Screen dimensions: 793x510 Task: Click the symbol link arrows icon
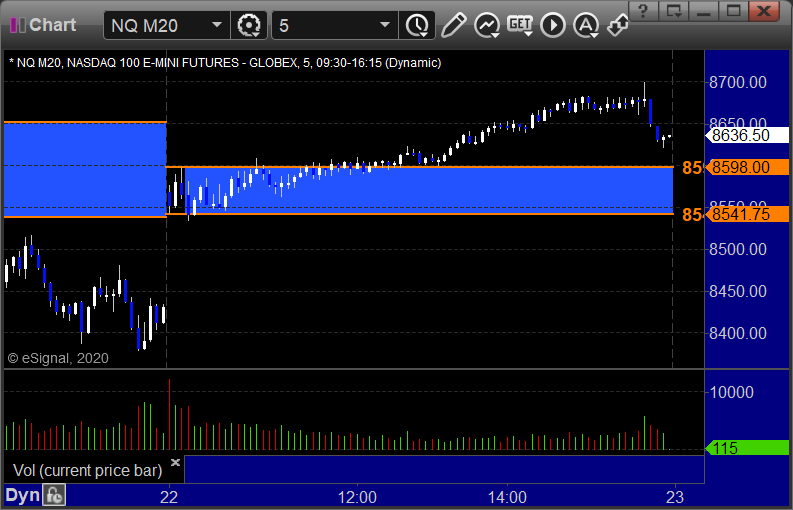618,25
